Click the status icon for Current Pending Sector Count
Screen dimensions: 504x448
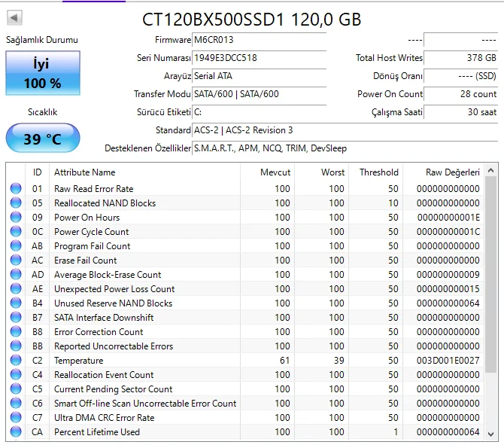click(x=16, y=389)
